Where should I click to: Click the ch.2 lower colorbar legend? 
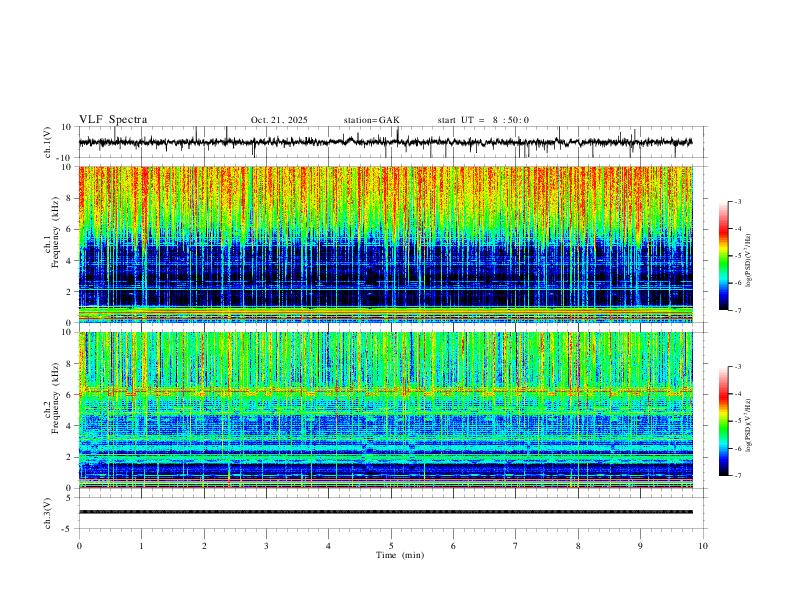point(723,421)
